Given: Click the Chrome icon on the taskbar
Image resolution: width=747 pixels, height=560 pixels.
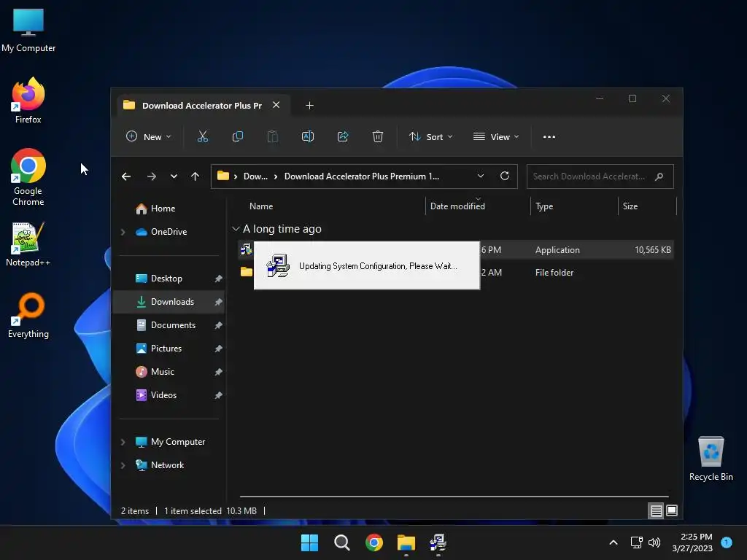Looking at the screenshot, I should click(374, 542).
